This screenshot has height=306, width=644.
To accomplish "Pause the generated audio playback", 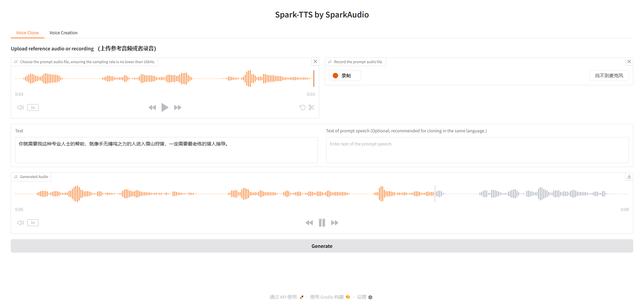I will point(322,223).
